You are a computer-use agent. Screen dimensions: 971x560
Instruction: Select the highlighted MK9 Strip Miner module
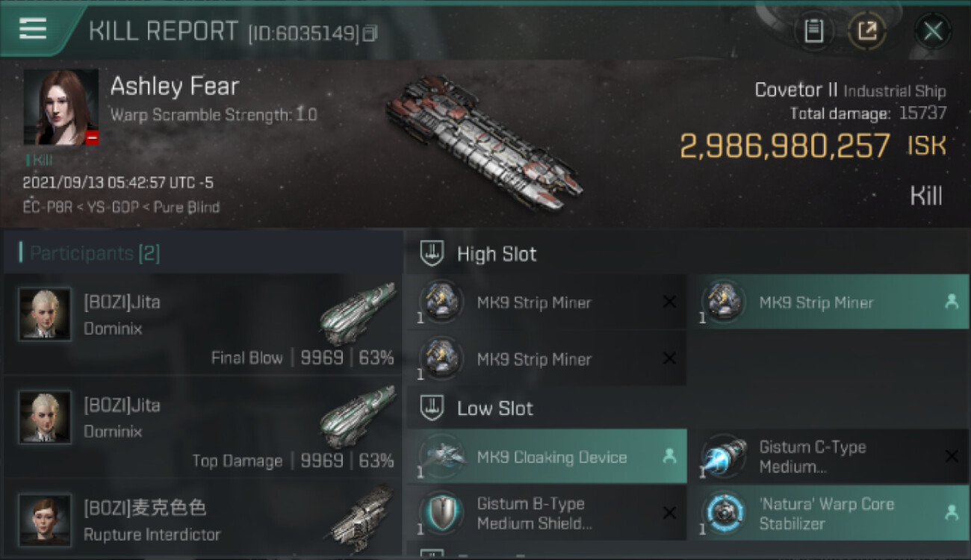click(x=828, y=302)
